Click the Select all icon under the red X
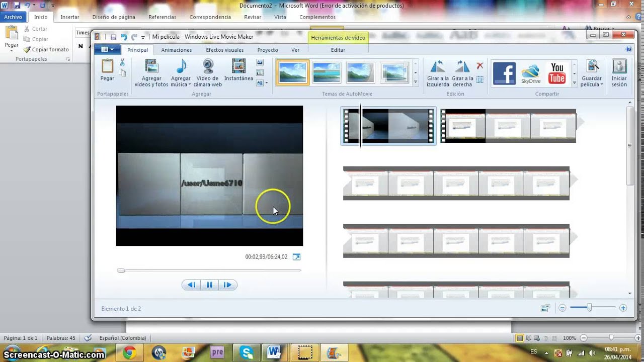This screenshot has width=644, height=362. (x=480, y=79)
